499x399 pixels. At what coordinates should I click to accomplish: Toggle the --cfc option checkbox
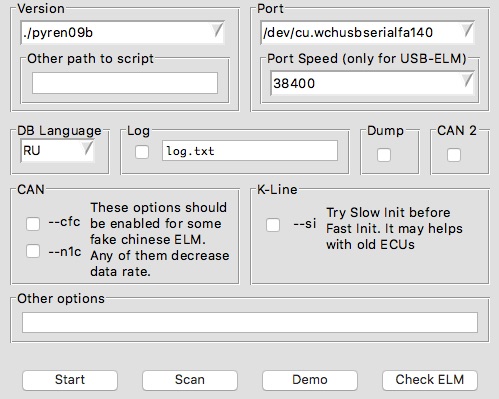pyautogui.click(x=33, y=224)
